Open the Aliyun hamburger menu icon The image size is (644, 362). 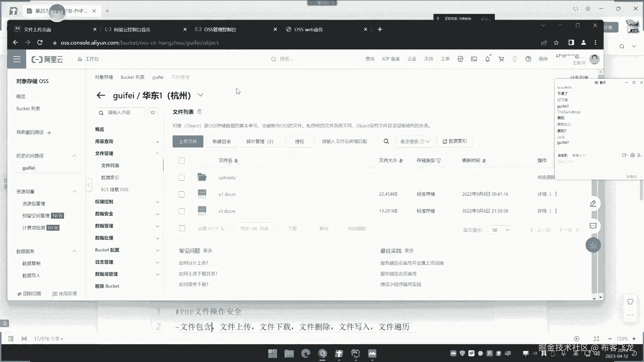pyautogui.click(x=17, y=59)
